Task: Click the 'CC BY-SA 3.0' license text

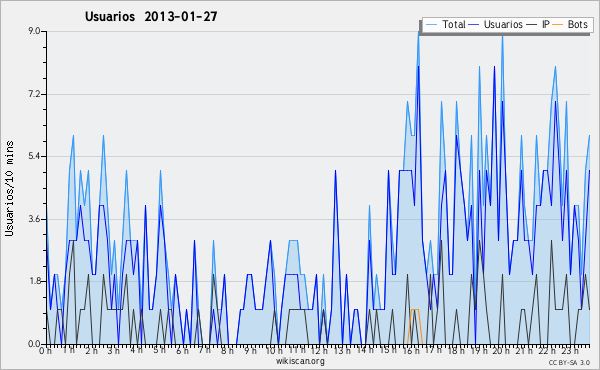Action: click(x=569, y=362)
